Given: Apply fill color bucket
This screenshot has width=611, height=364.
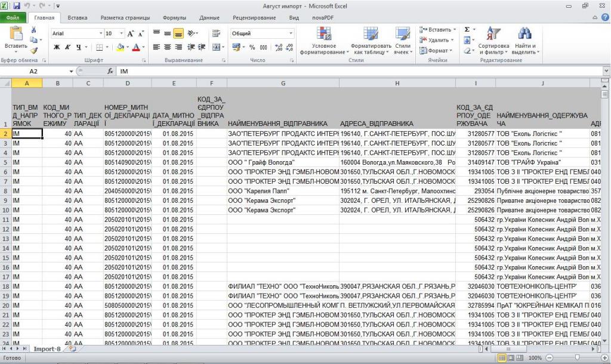Looking at the screenshot, I should pyautogui.click(x=120, y=47).
